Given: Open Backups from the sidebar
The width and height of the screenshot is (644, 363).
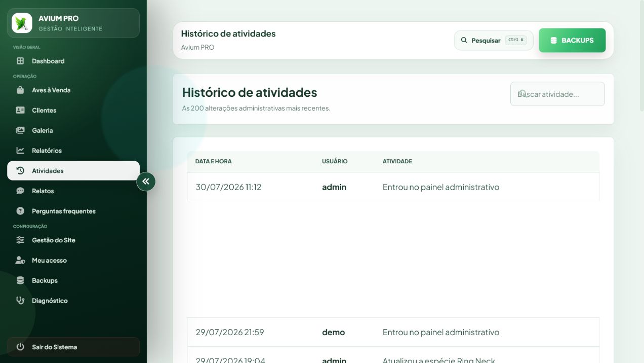Looking at the screenshot, I should tap(73, 280).
